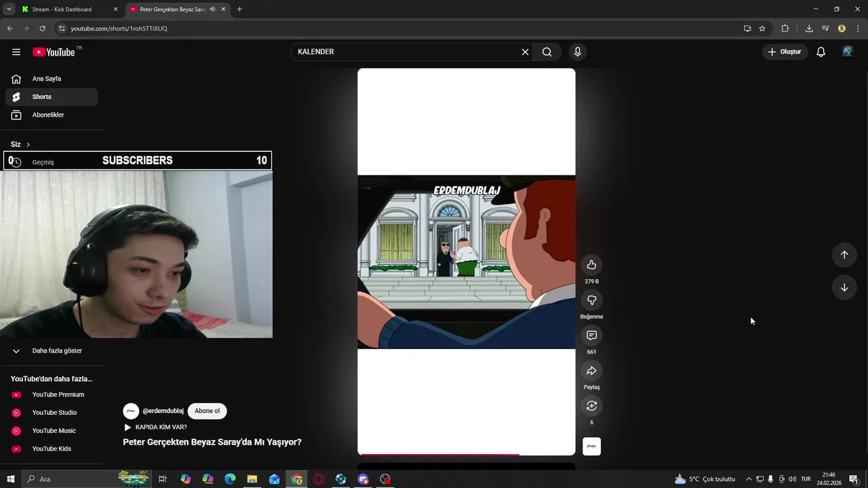Open the TUR language switcher
Screen dimensions: 868x488
(806, 479)
